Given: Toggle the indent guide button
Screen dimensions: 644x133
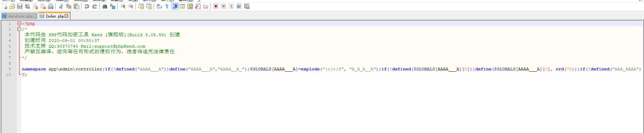Looking at the screenshot, I should click(175, 6).
